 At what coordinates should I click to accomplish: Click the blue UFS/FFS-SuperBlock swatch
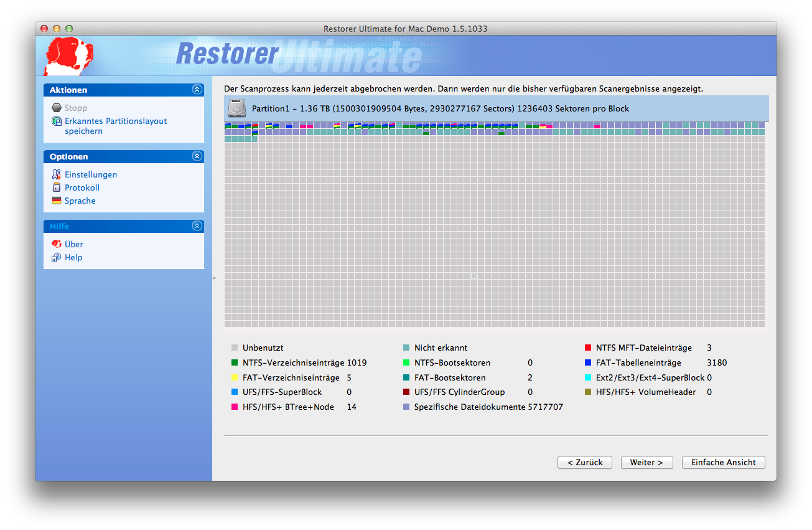(x=235, y=392)
